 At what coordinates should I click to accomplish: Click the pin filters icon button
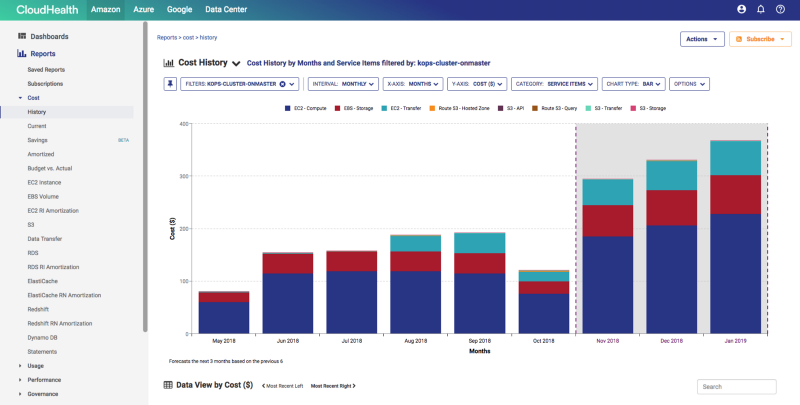point(170,84)
